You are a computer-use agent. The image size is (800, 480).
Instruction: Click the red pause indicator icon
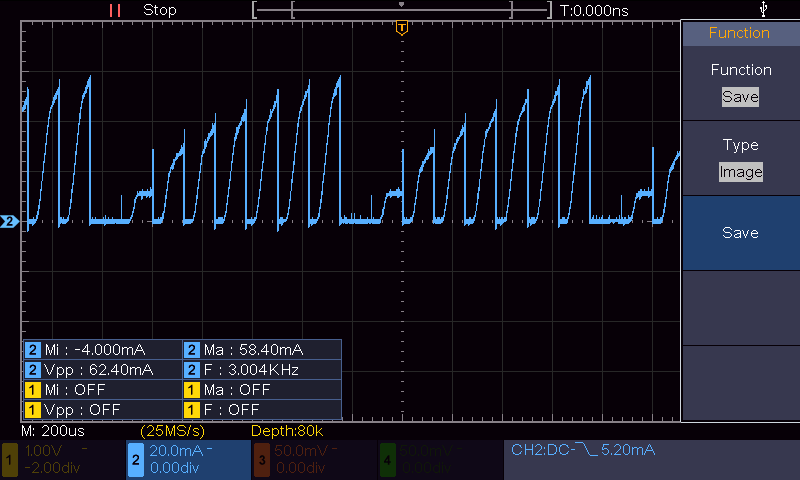pos(115,11)
